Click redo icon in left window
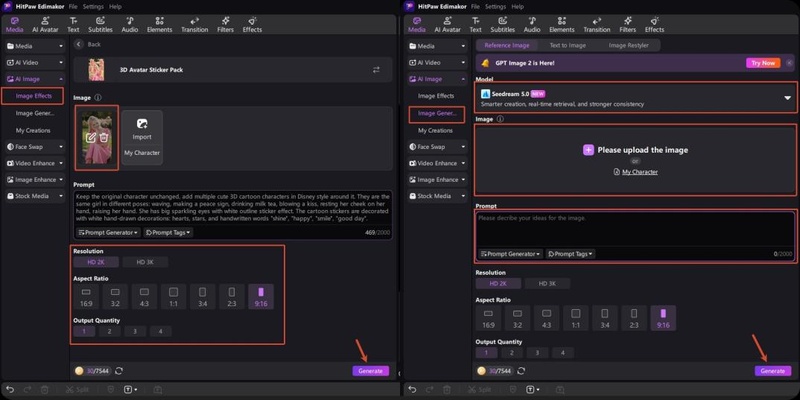Viewport: 800px width, 400px height. click(28, 390)
